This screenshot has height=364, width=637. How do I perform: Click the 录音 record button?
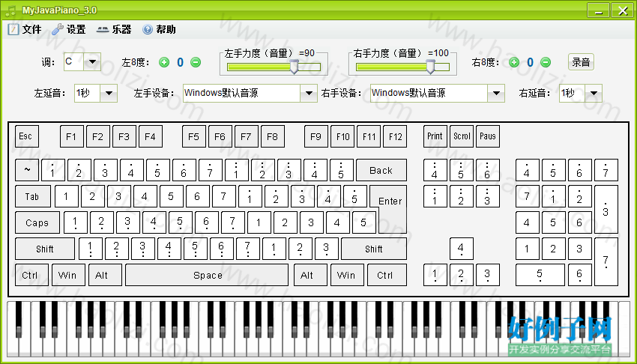[581, 62]
